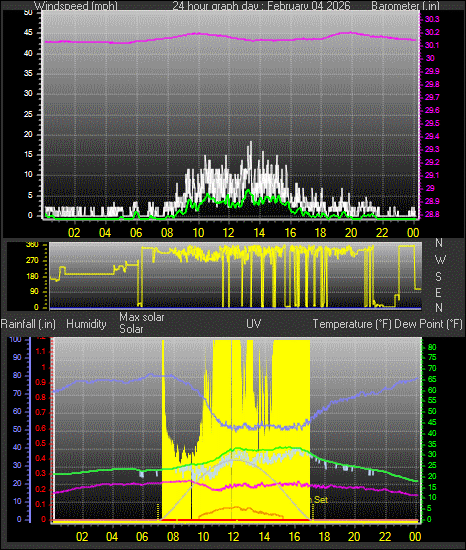The image size is (466, 550).
Task: Click the 30.2 barometer axis value
Action: [x=432, y=32]
